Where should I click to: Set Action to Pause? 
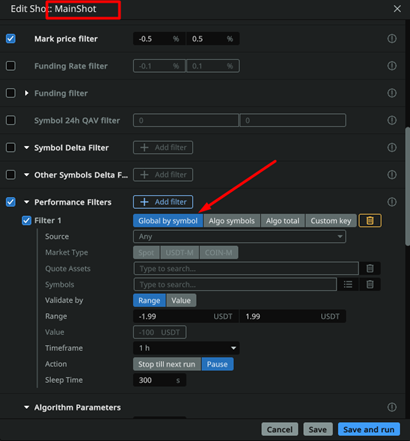pyautogui.click(x=217, y=364)
